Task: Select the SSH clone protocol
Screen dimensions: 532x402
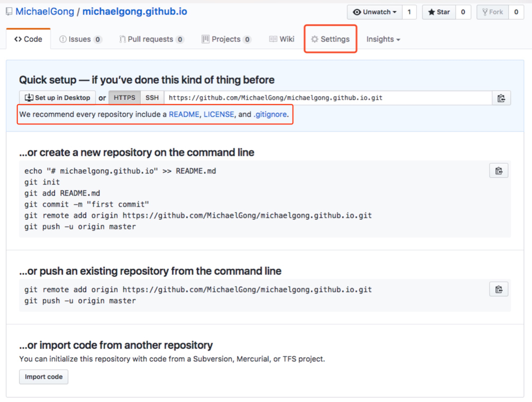Action: tap(152, 98)
